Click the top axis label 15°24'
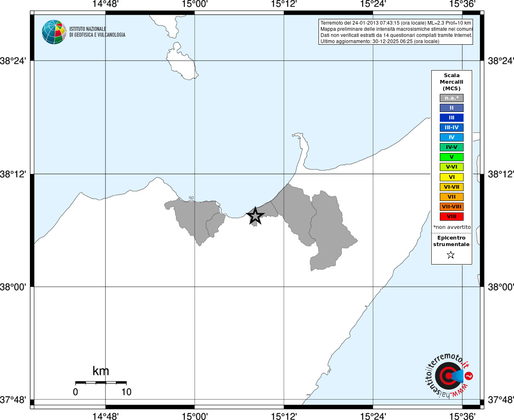The image size is (514, 420). (x=373, y=5)
